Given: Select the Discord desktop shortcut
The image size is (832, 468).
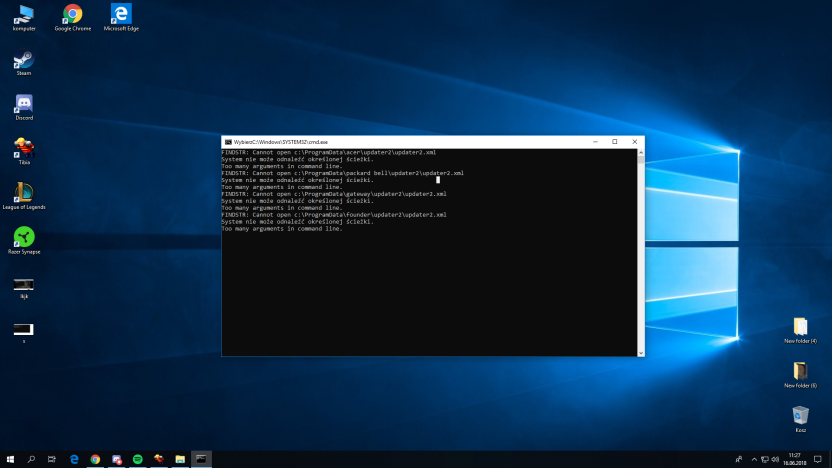Looking at the screenshot, I should [24, 107].
